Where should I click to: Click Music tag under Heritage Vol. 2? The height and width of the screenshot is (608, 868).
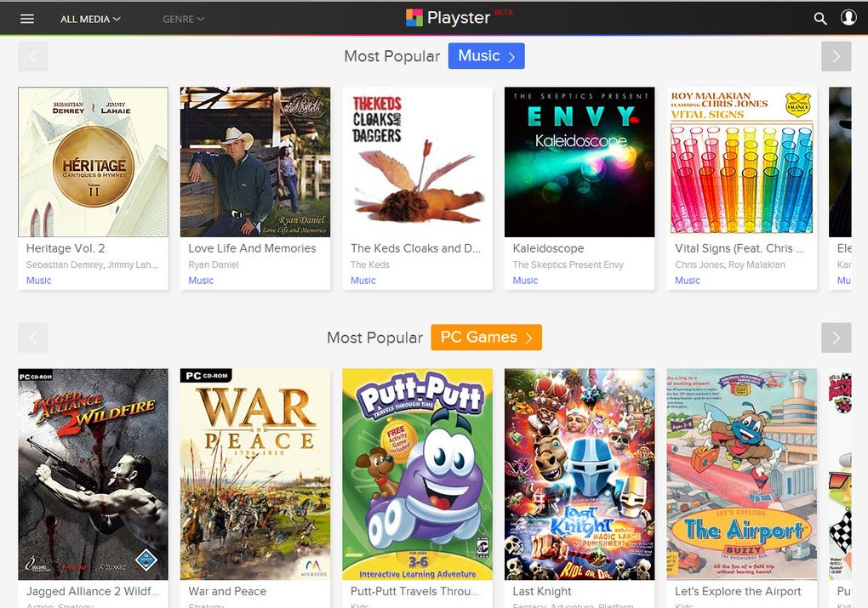39,281
